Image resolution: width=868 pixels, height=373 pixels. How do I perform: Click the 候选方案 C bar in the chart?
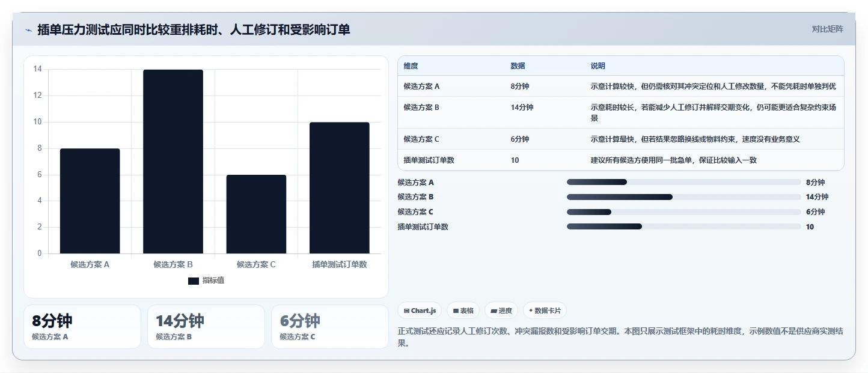pyautogui.click(x=256, y=214)
